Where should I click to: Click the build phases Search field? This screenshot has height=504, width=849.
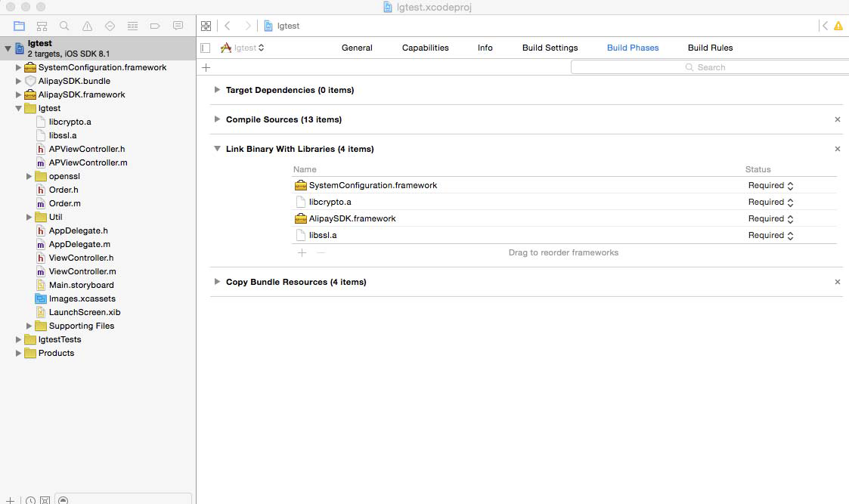(709, 67)
